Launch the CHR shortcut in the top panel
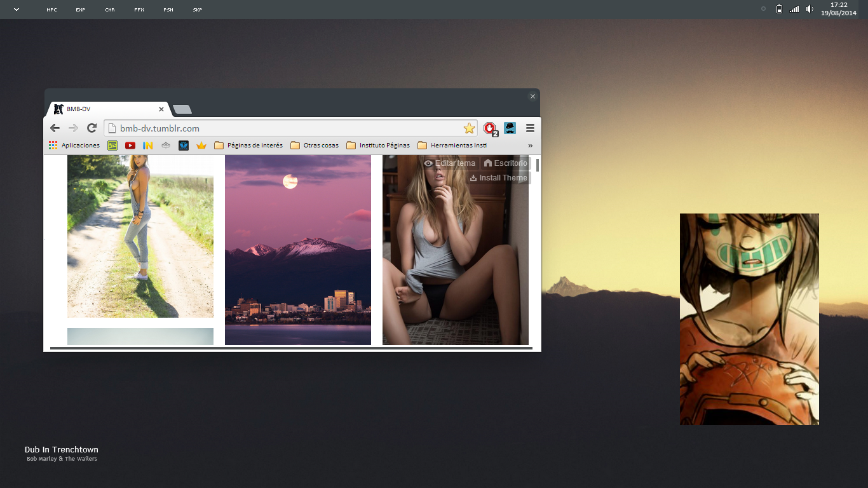Image resolution: width=868 pixels, height=488 pixels. click(x=110, y=10)
